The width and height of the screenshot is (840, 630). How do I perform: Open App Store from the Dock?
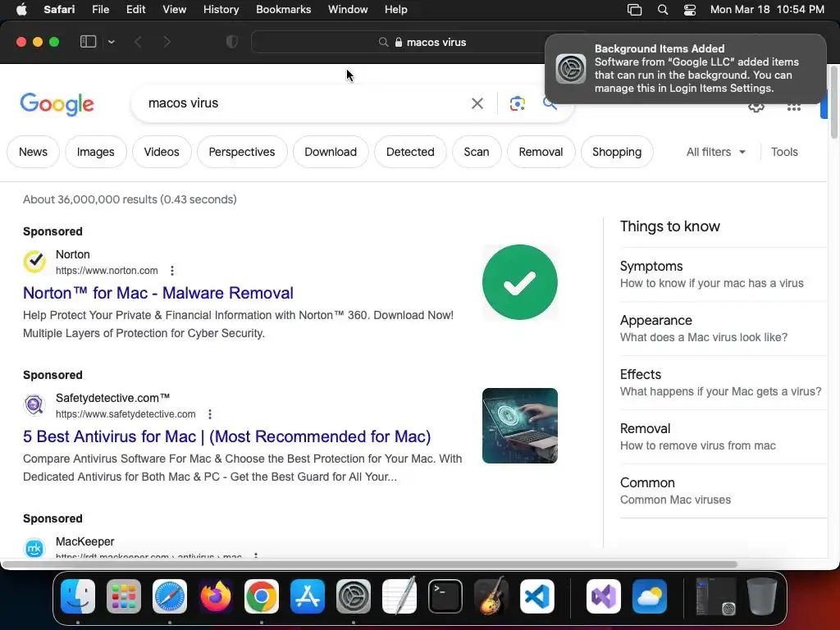[x=308, y=596]
